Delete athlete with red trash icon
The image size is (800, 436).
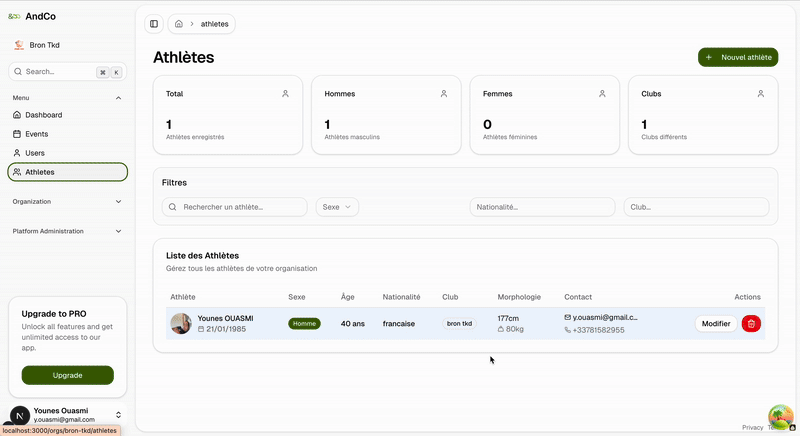click(x=751, y=323)
